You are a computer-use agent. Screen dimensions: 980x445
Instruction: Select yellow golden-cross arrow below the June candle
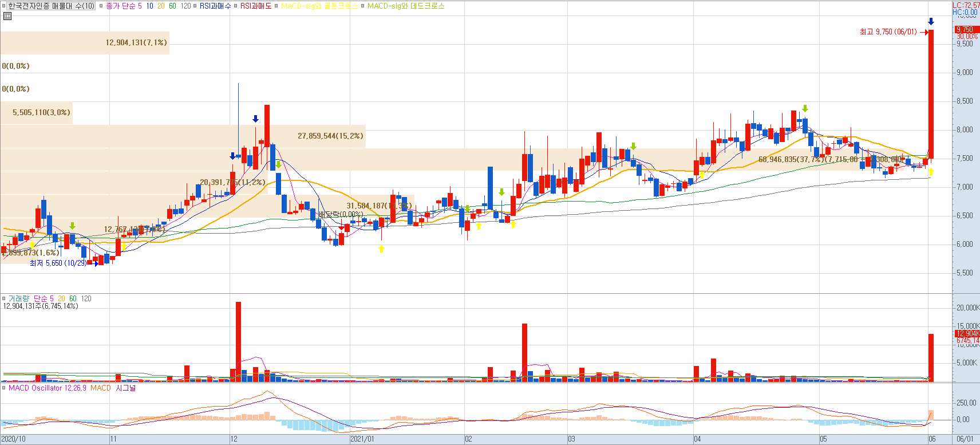[x=931, y=172]
